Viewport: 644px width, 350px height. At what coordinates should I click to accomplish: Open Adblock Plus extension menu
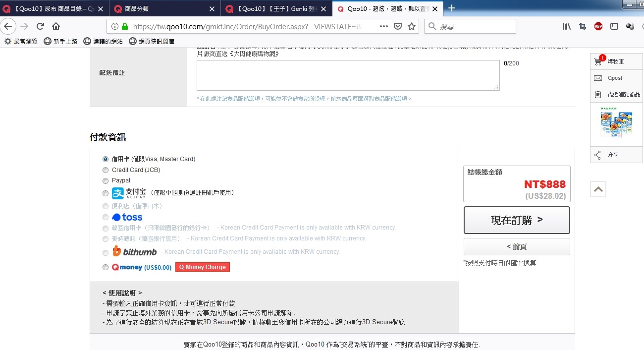[598, 26]
